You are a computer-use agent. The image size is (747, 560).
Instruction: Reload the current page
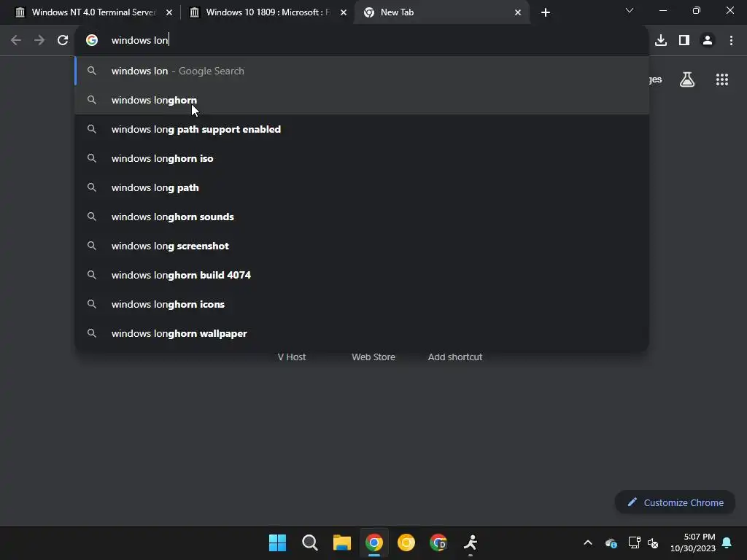point(63,41)
